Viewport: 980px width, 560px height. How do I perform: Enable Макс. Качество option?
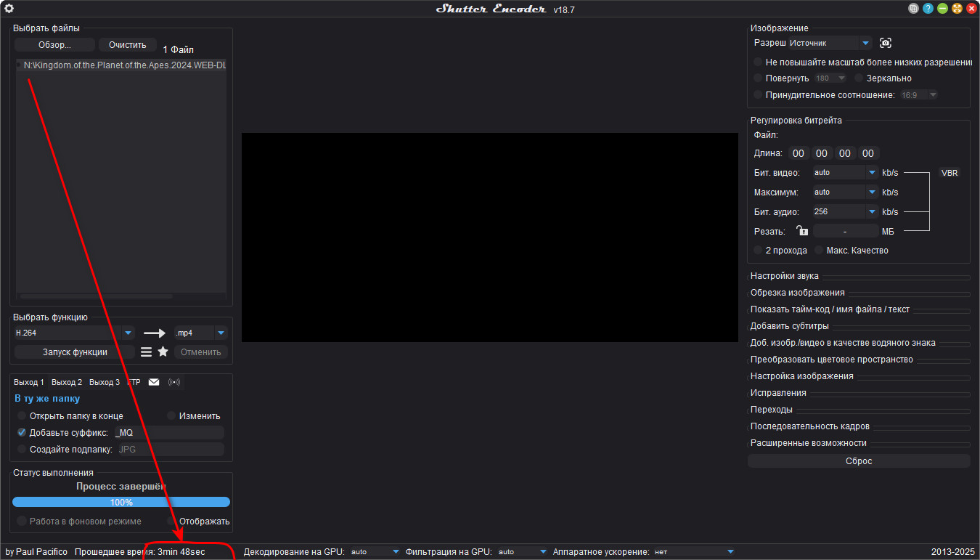(851, 251)
